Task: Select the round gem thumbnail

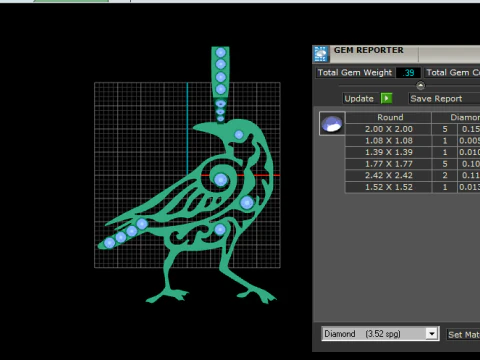Action: pyautogui.click(x=332, y=124)
